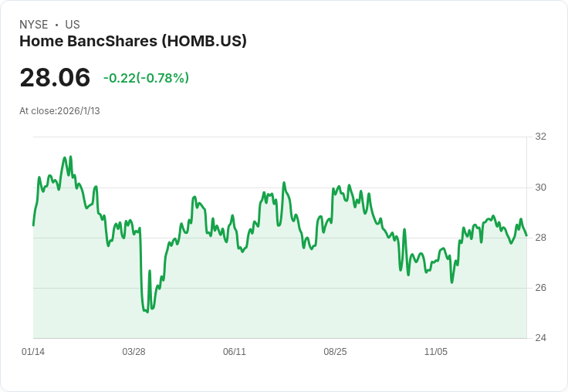Click the US market label

tap(73, 25)
